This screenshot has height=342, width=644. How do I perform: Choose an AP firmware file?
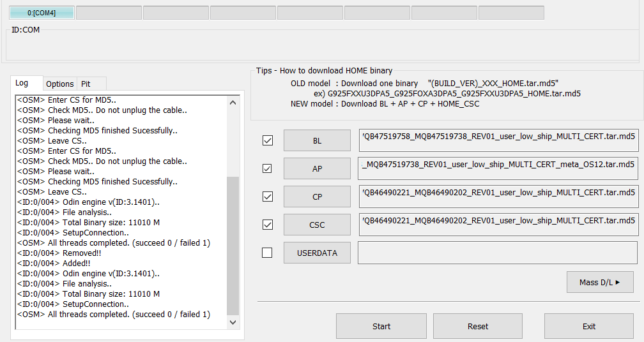(317, 168)
